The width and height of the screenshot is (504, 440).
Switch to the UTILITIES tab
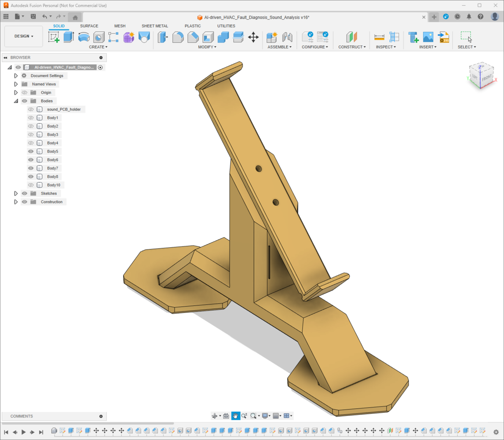pos(226,26)
